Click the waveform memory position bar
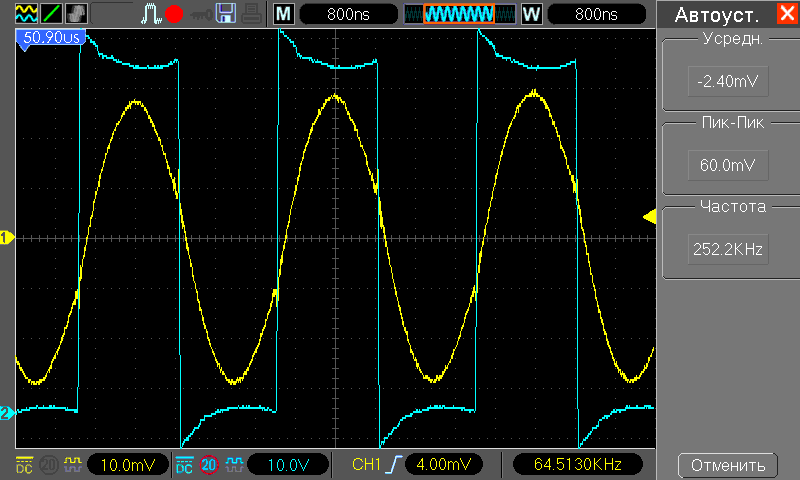The image size is (800, 480). click(x=459, y=15)
